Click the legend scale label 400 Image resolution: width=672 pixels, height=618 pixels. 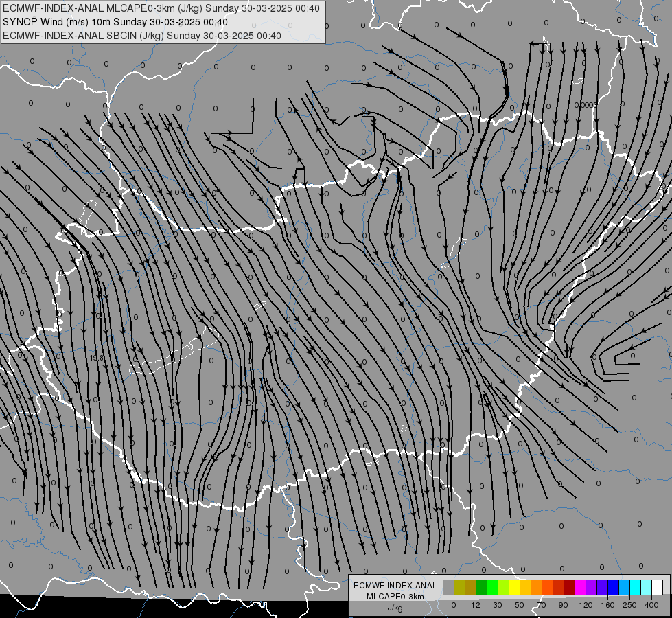651,605
